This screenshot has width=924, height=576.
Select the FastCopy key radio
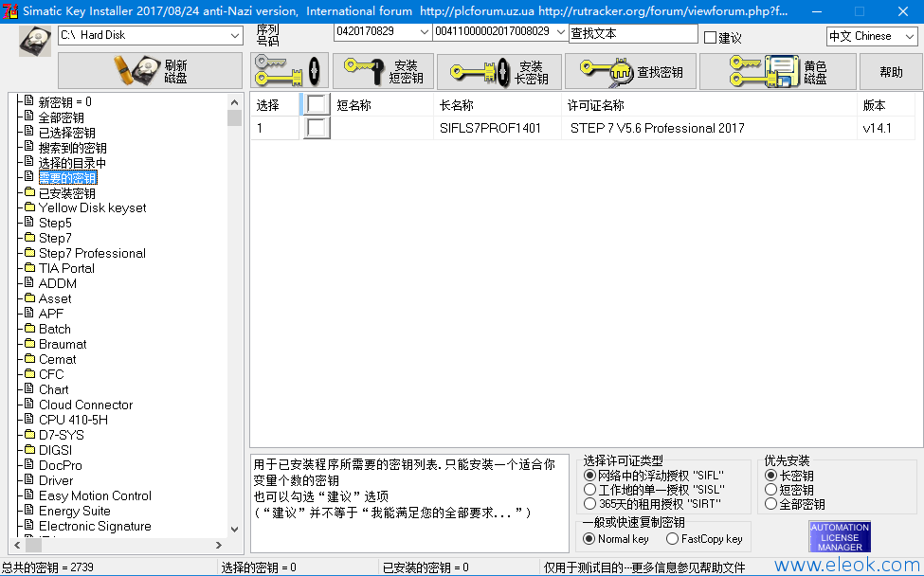[x=672, y=538]
